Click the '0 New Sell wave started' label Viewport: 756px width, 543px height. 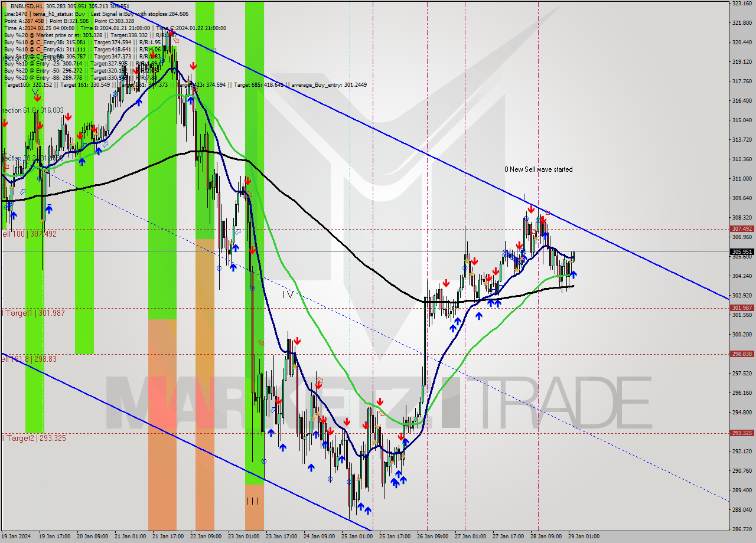coord(538,169)
